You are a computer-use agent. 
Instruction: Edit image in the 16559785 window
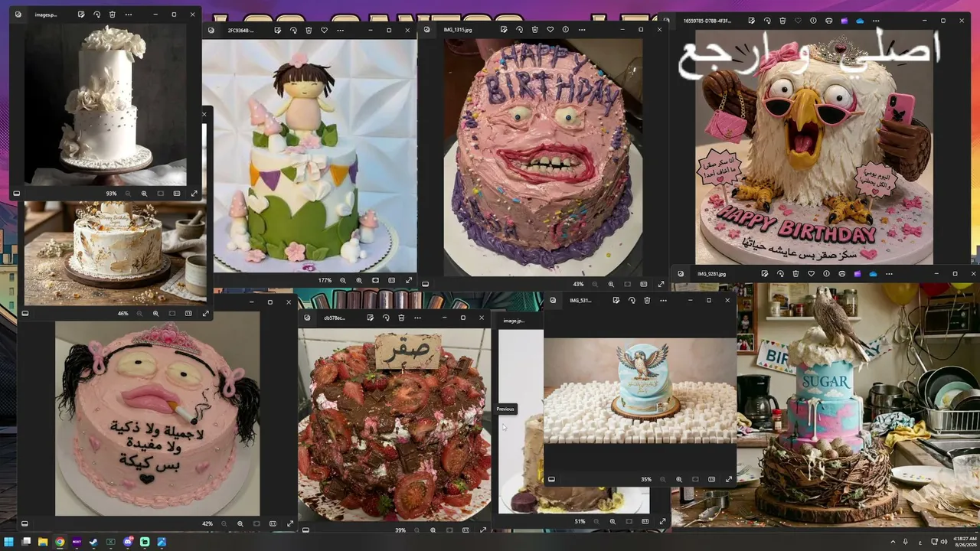tap(752, 21)
